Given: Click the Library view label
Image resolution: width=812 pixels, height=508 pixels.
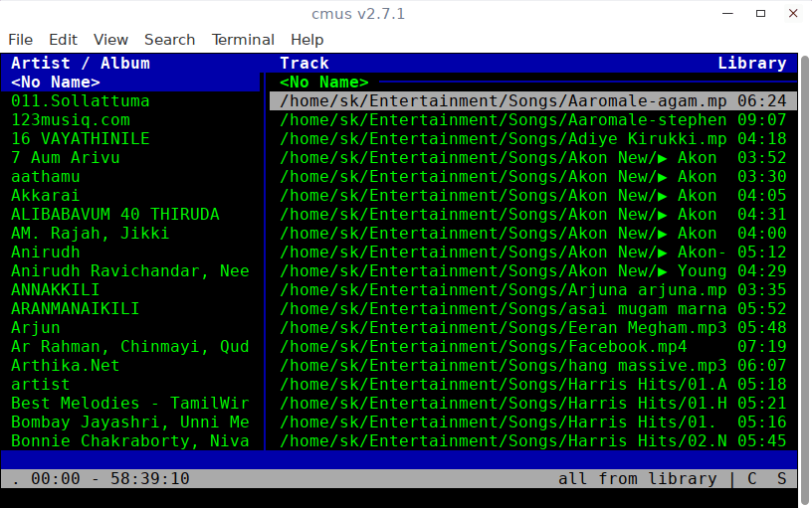Looking at the screenshot, I should click(752, 63).
